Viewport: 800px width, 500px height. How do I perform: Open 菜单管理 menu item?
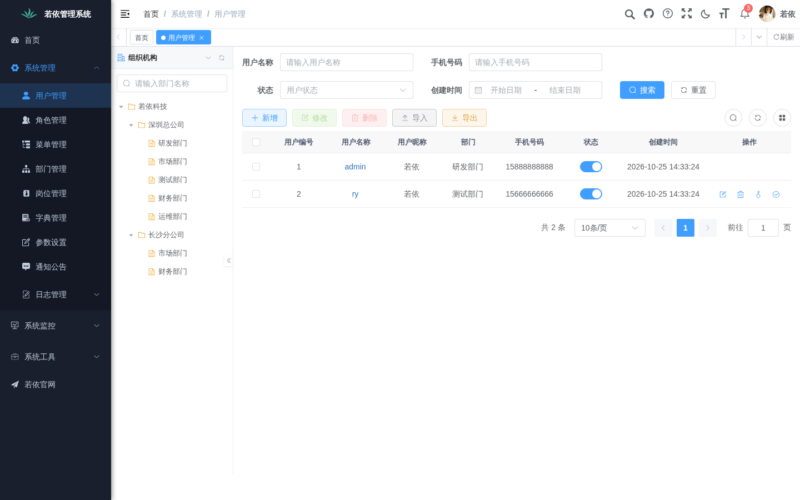pos(55,145)
